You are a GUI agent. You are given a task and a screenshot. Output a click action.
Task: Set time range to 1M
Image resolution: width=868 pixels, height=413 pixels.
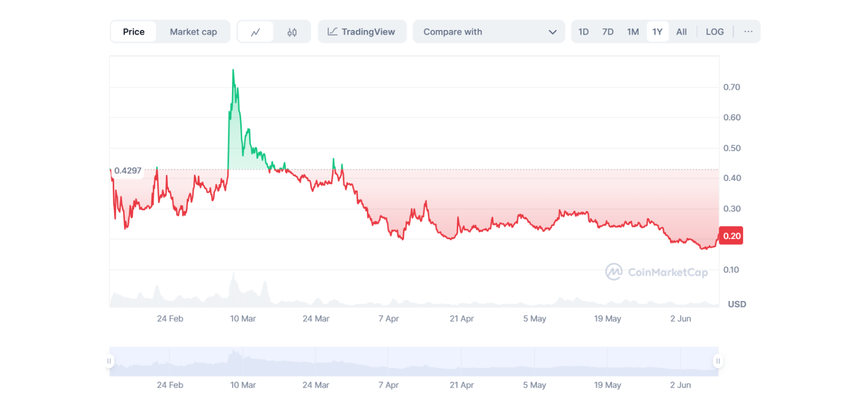tap(633, 32)
